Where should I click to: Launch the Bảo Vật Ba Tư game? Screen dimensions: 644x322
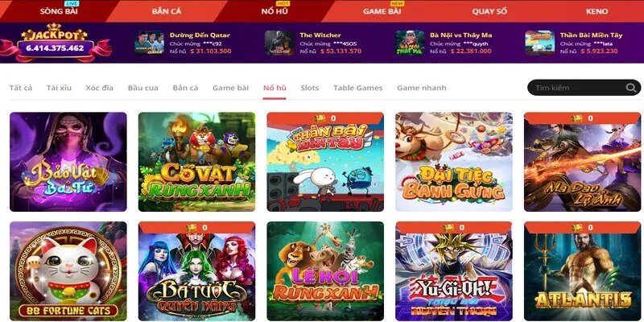click(x=68, y=162)
